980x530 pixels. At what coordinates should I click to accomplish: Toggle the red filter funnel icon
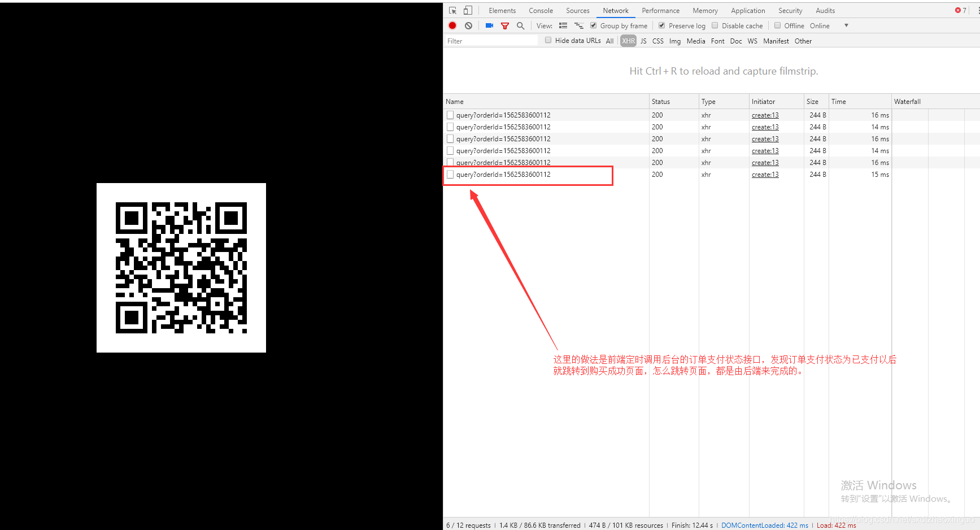(505, 25)
